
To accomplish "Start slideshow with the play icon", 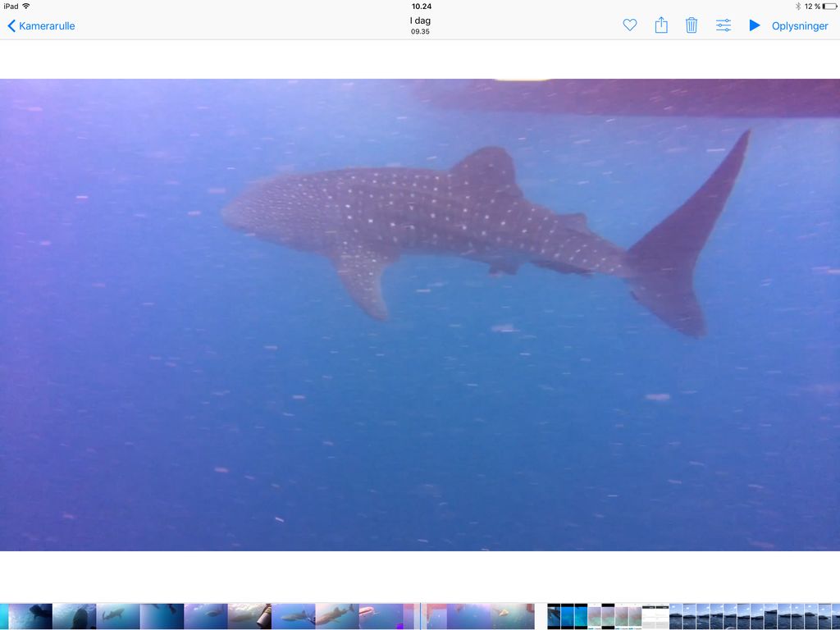I will pos(754,25).
